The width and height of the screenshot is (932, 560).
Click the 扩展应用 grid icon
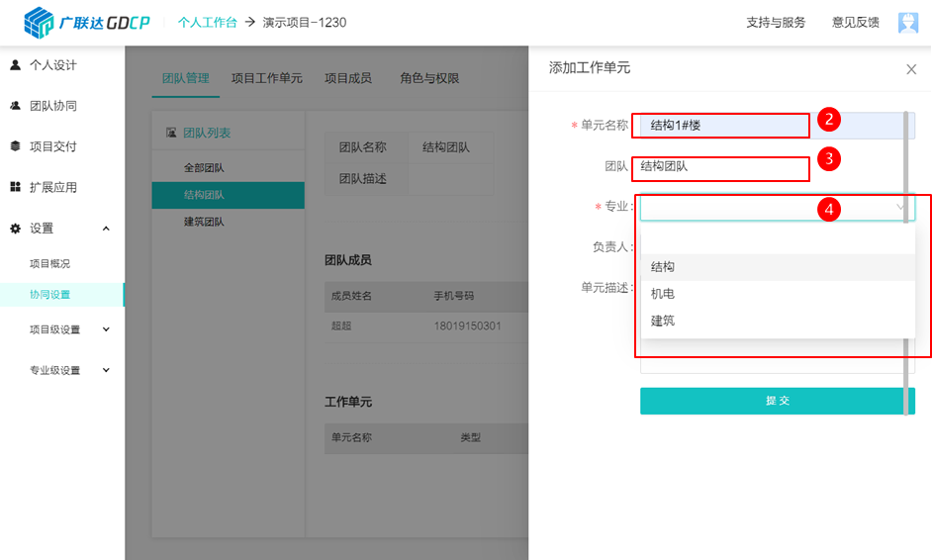tap(16, 187)
